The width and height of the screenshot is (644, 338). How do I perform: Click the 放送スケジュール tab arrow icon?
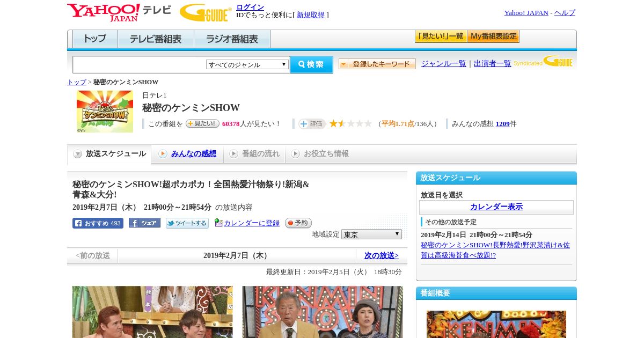point(78,154)
